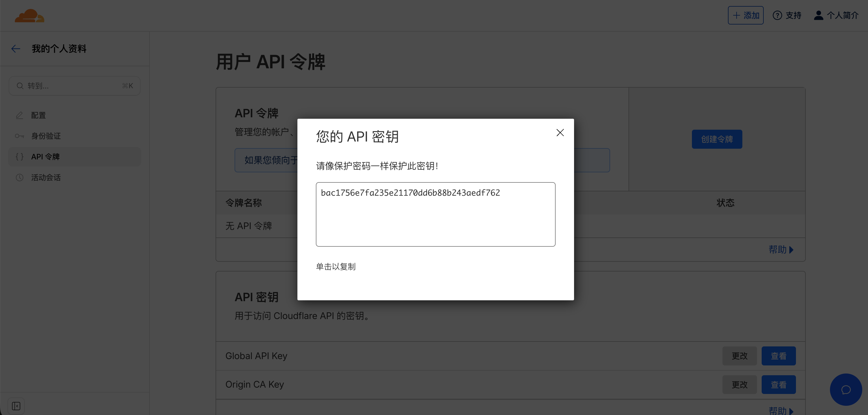
Task: Select 身份验证 with the key icon
Action: coord(20,136)
